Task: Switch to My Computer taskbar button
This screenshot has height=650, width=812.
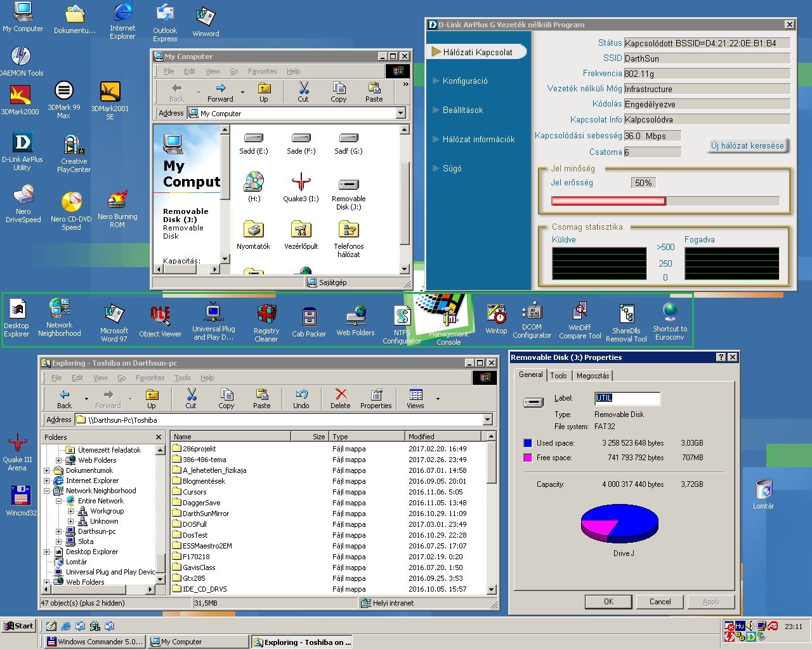Action: pyautogui.click(x=198, y=642)
